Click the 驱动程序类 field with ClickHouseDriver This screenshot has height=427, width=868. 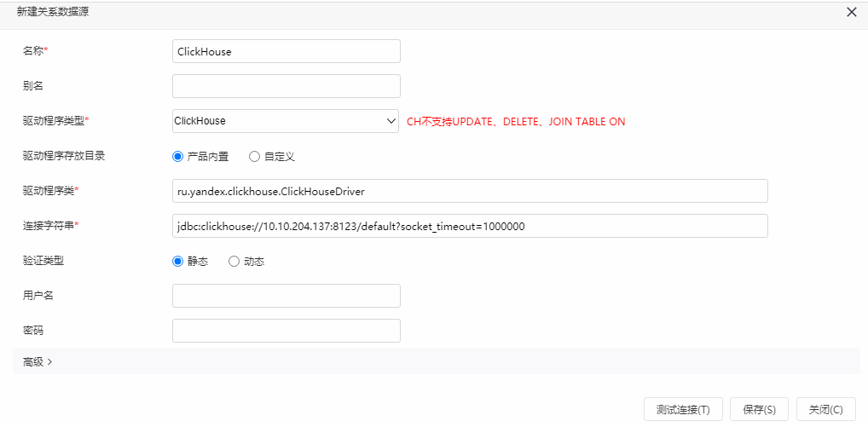(470, 191)
